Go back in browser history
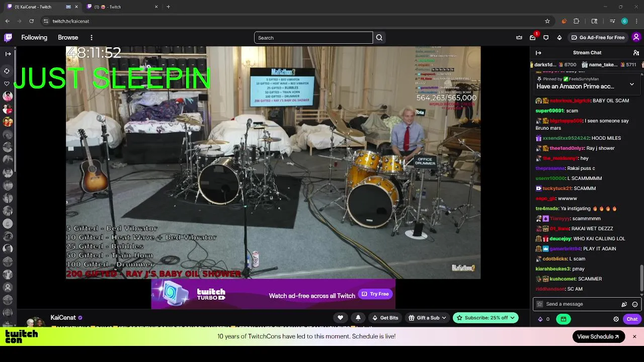 click(x=7, y=21)
